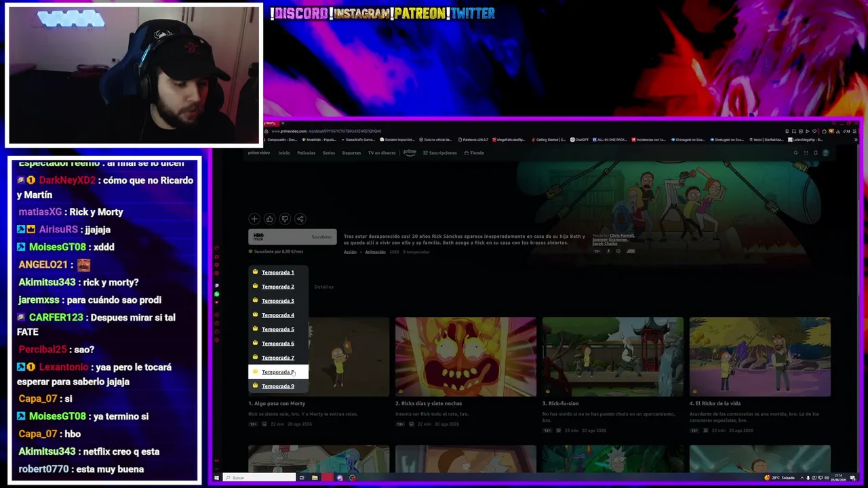The height and width of the screenshot is (488, 868).
Task: Choose Temporada 3 in the dropdown
Action: click(x=278, y=301)
